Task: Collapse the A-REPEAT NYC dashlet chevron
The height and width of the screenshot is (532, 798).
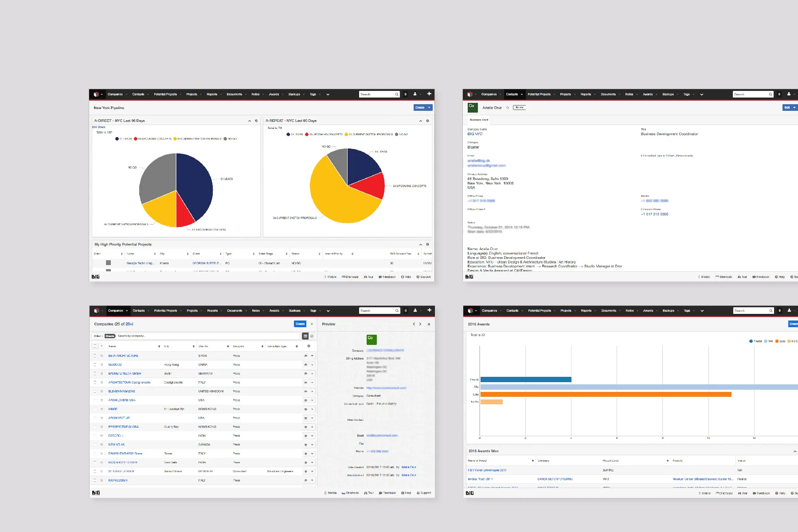Action: point(421,121)
